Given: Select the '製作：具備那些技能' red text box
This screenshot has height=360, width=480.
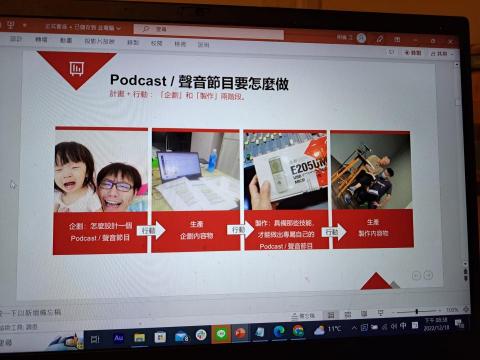Looking at the screenshot, I should [x=286, y=230].
